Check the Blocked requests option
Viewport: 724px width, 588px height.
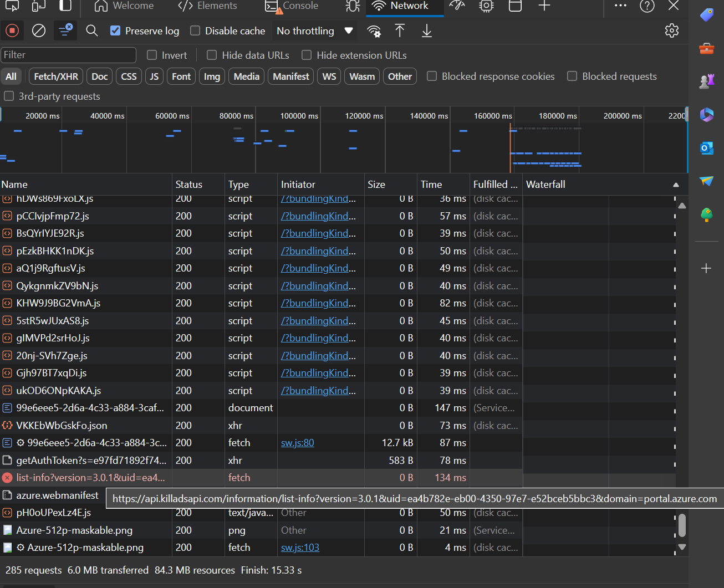click(572, 76)
